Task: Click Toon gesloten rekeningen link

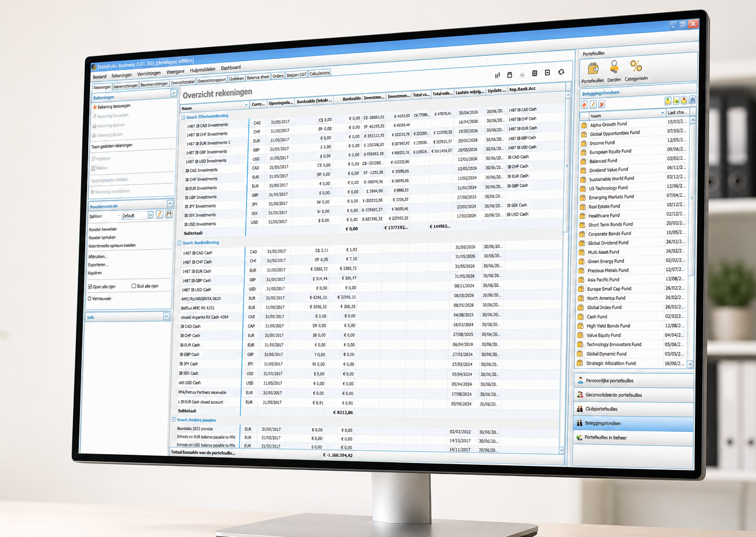Action: (112, 146)
